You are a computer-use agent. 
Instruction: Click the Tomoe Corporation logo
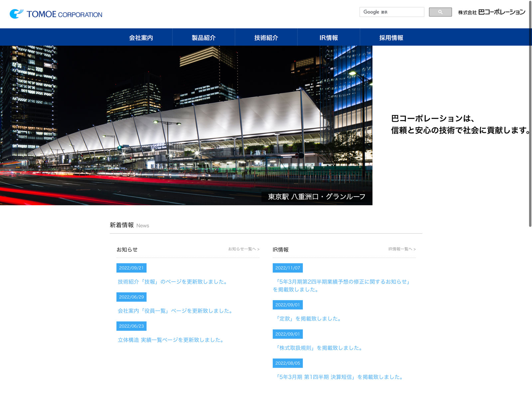pyautogui.click(x=56, y=14)
